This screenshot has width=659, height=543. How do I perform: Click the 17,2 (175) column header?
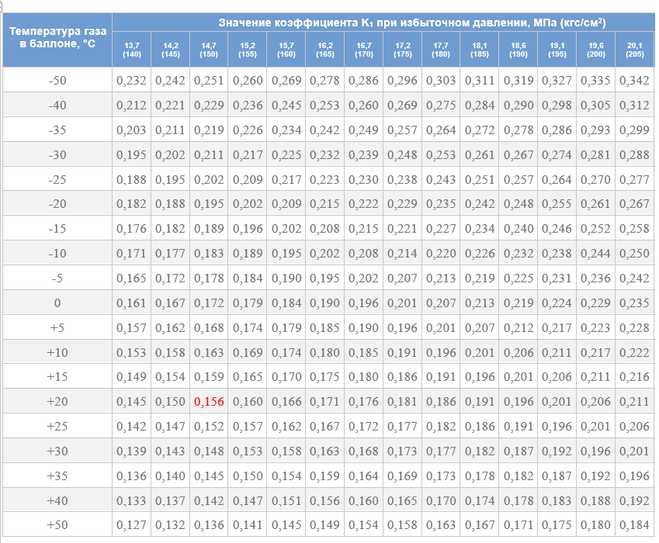[x=403, y=49]
